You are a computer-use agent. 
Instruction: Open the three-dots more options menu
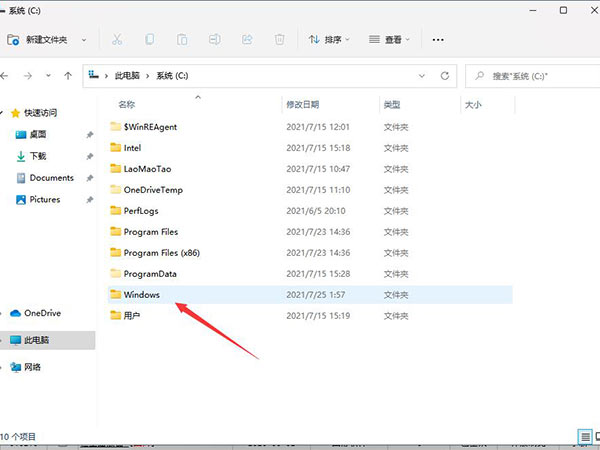pyautogui.click(x=437, y=40)
